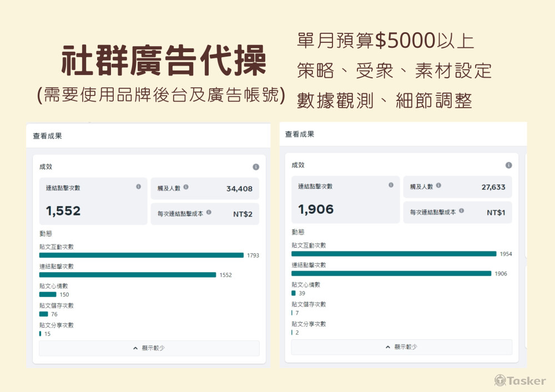Click info icon in the 1,906 連結點擊次數 card
The height and width of the screenshot is (392, 555).
pos(391,185)
